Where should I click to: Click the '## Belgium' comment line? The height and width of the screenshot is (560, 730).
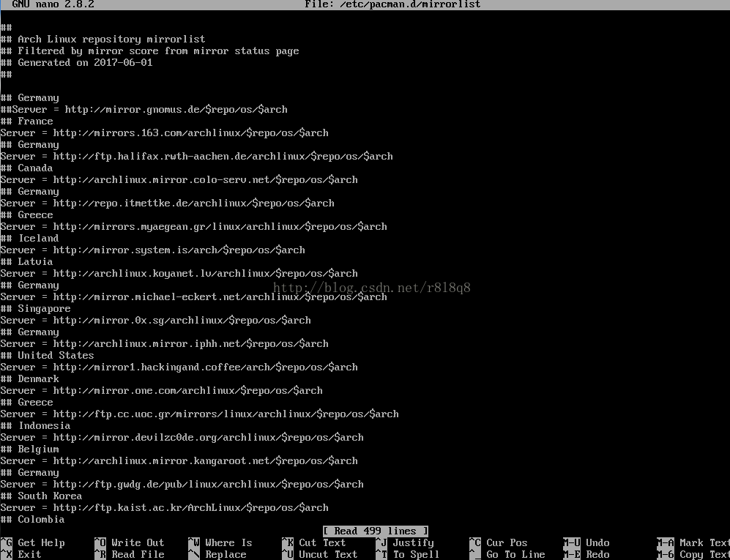coord(29,449)
